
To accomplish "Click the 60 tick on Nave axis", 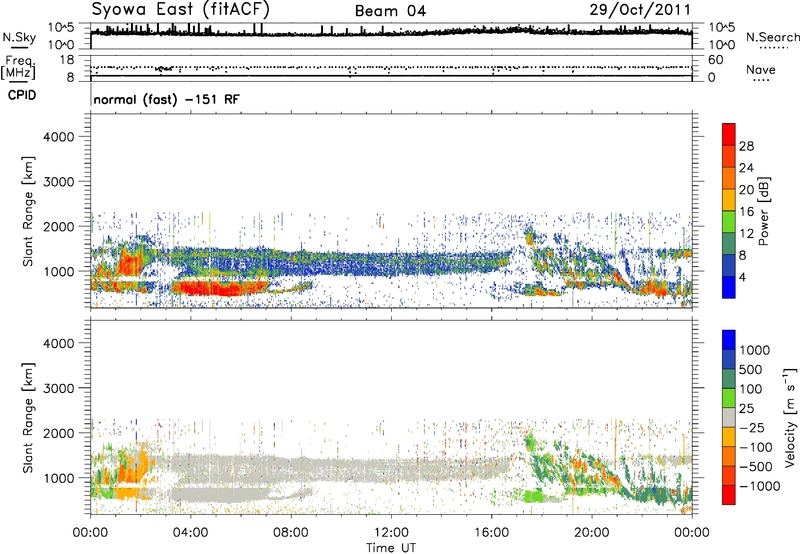I will point(715,60).
